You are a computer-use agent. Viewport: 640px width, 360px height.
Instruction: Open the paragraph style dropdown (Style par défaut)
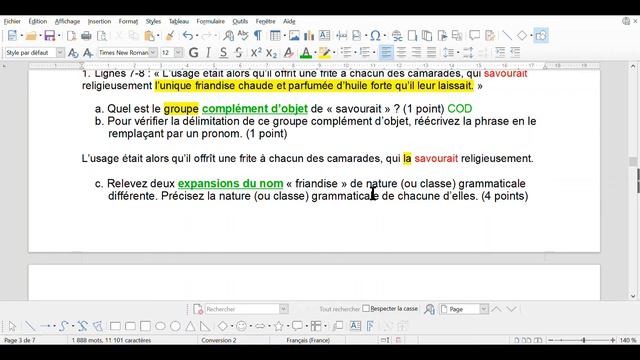60,53
